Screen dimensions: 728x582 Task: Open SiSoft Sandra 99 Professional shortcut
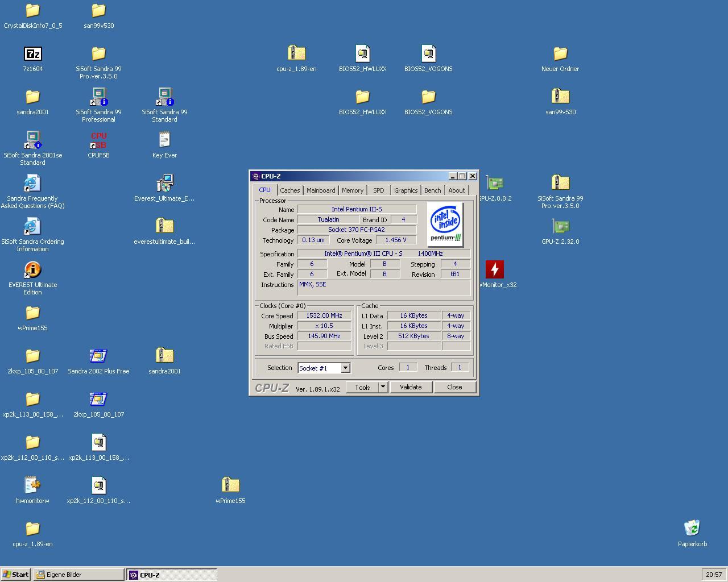98,98
